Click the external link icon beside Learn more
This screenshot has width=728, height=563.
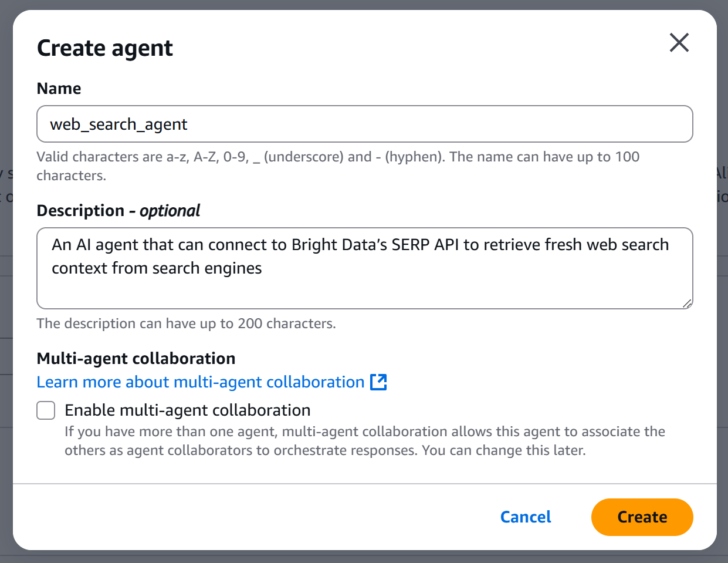(x=380, y=382)
